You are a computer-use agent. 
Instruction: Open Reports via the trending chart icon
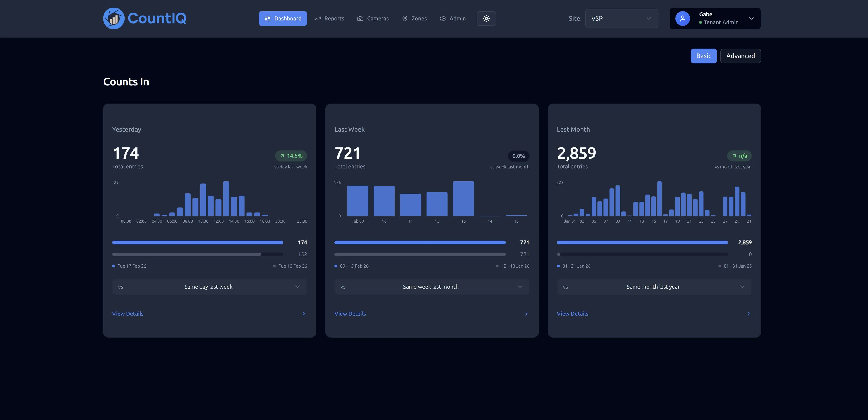317,19
